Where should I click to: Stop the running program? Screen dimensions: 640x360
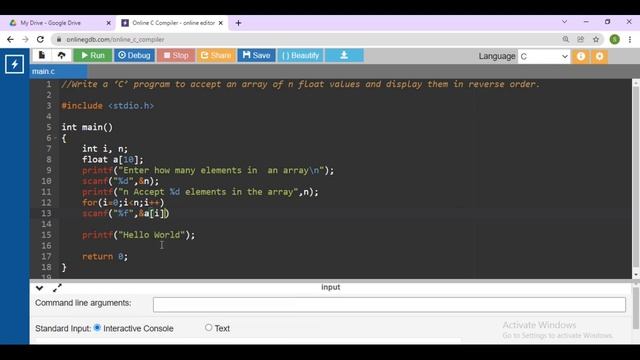pyautogui.click(x=176, y=56)
